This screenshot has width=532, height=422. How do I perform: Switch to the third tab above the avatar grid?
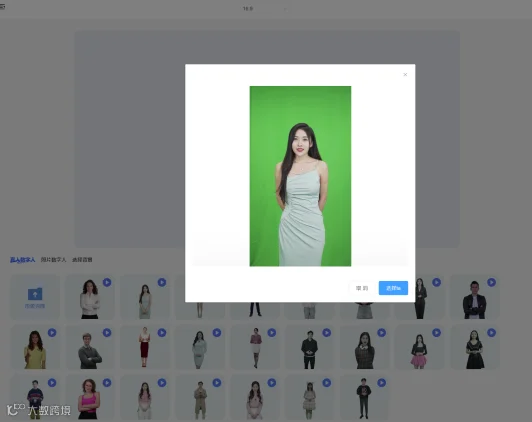pyautogui.click(x=82, y=260)
